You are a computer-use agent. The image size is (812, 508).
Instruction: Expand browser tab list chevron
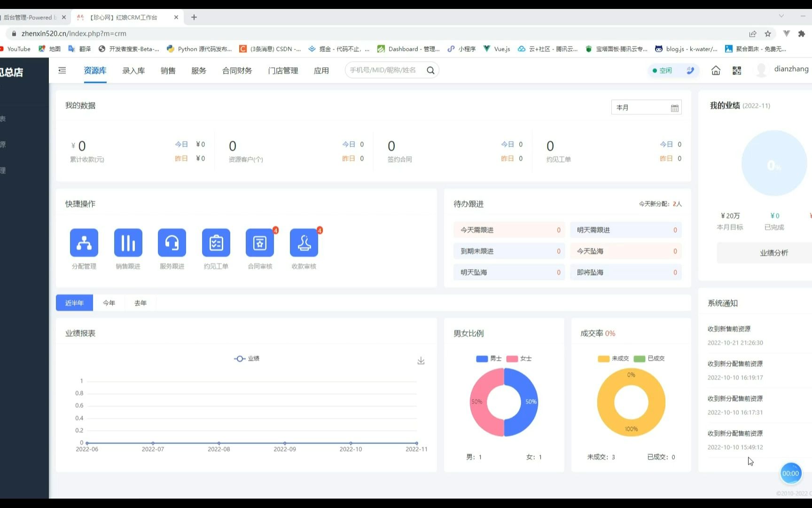(781, 16)
